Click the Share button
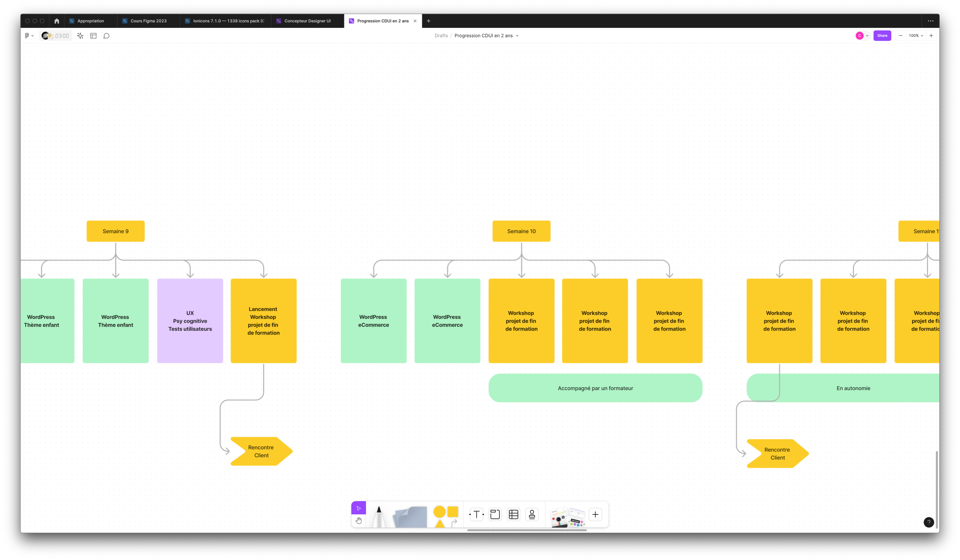The height and width of the screenshot is (560, 960). tap(882, 36)
